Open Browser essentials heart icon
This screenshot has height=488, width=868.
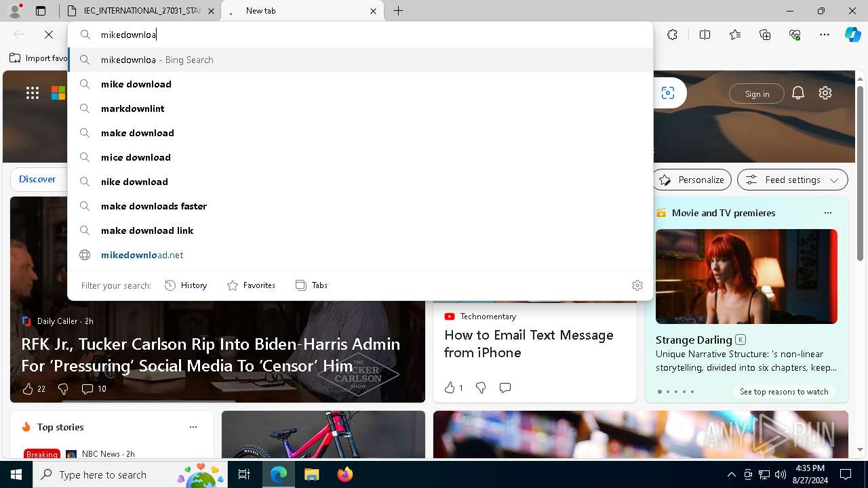pos(795,35)
